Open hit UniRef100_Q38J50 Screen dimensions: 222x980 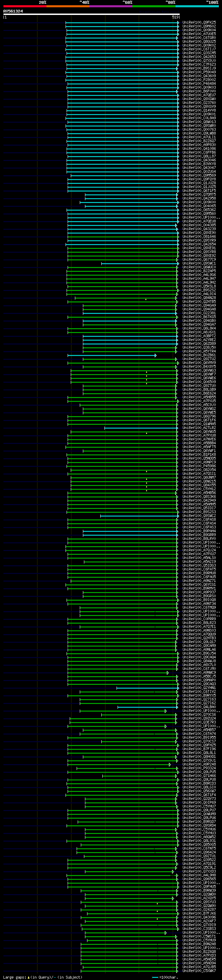pyautogui.click(x=199, y=347)
